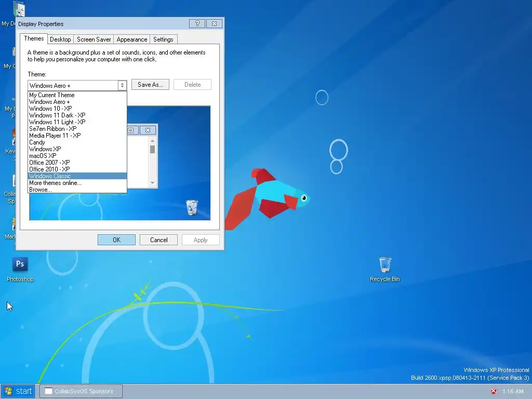Click the Save As... button
The image size is (532, 399).
click(x=150, y=85)
